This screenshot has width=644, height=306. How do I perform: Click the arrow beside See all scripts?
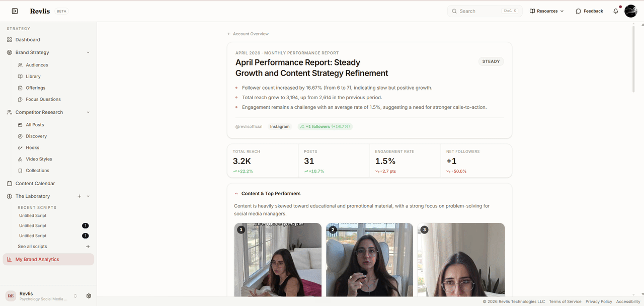coord(88,247)
